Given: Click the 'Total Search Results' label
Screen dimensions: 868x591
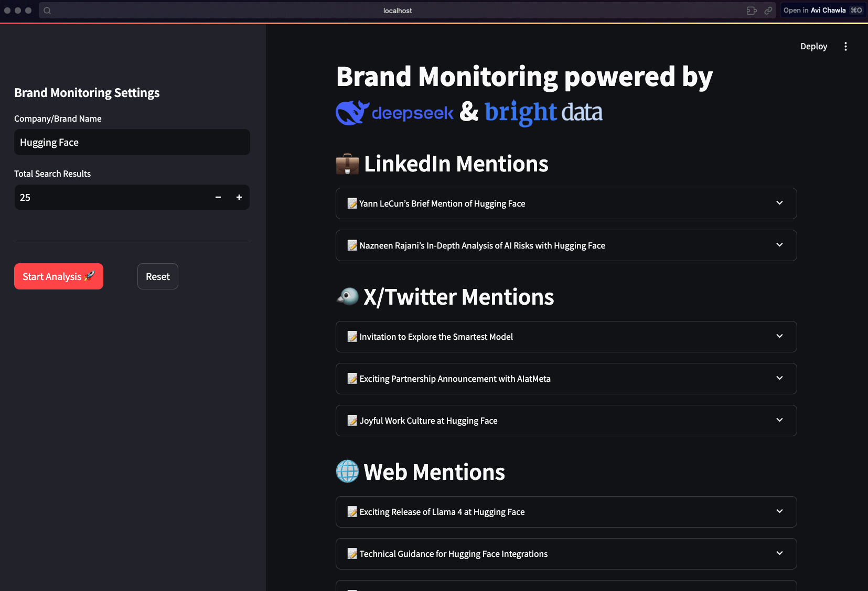Looking at the screenshot, I should 52,174.
